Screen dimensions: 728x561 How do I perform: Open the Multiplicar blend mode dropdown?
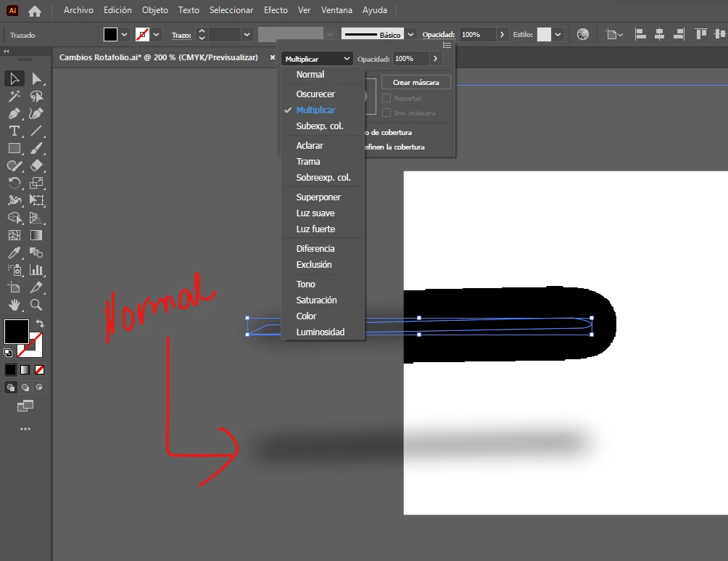[x=317, y=59]
